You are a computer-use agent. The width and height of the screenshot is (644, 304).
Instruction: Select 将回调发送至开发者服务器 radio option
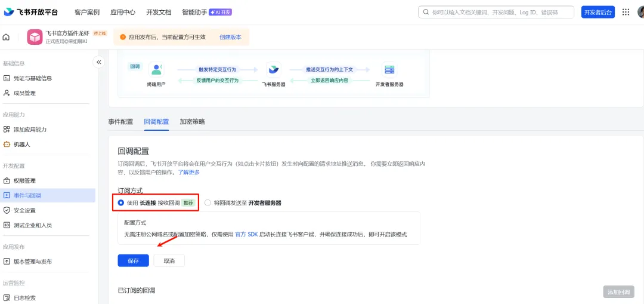pyautogui.click(x=208, y=203)
